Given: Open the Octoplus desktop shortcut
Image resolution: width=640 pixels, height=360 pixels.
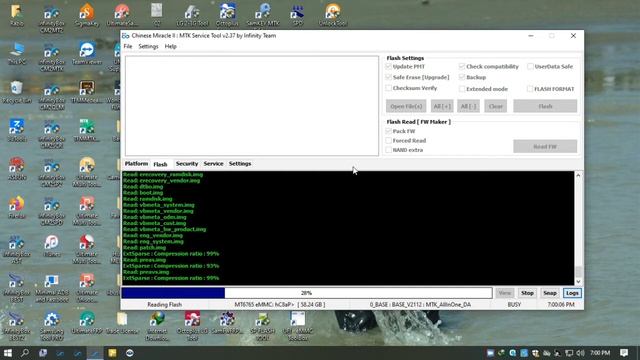Looking at the screenshot, I should [x=227, y=16].
